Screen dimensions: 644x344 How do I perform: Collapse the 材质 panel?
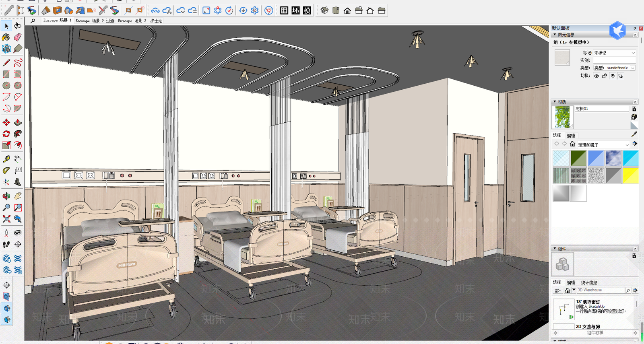point(555,102)
